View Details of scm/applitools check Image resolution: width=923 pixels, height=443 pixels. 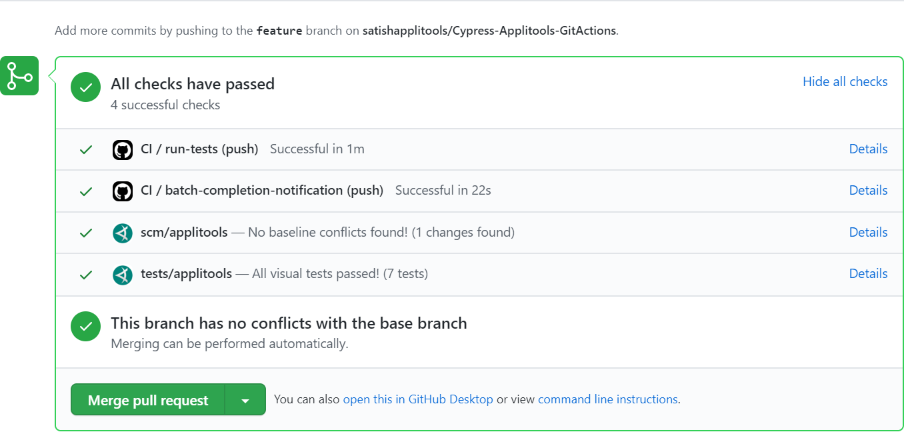click(867, 232)
